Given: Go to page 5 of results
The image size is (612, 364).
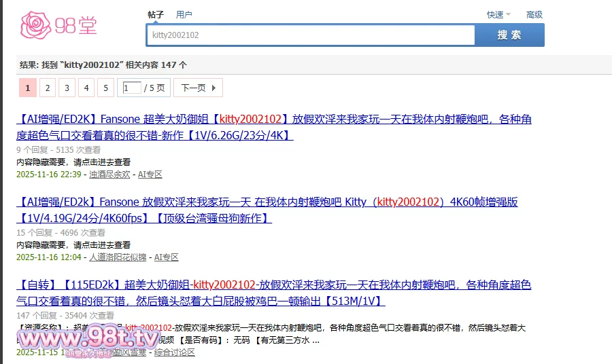Looking at the screenshot, I should click(105, 88).
